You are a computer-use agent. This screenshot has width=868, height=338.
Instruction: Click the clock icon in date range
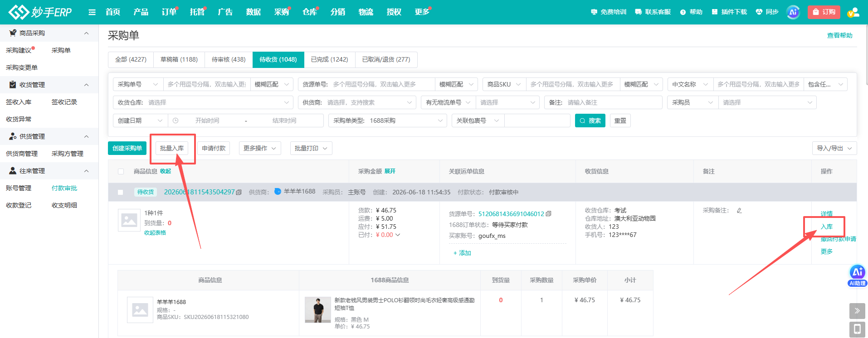coord(176,121)
